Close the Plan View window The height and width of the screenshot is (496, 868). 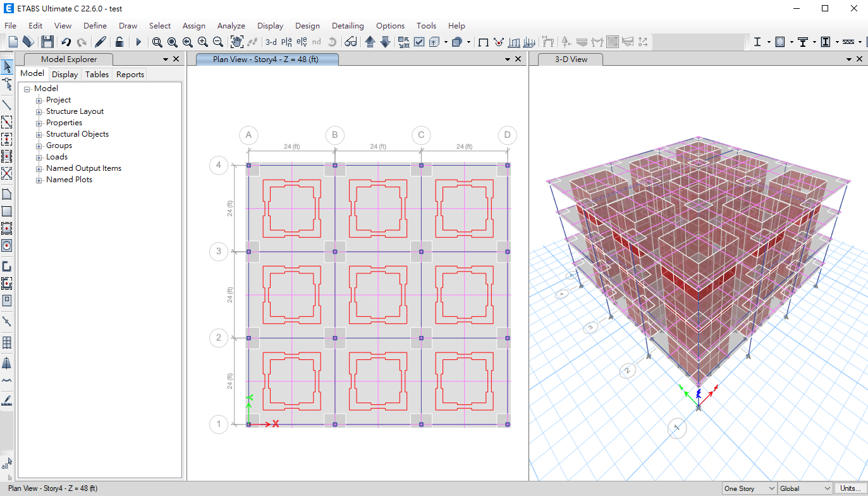pos(518,59)
